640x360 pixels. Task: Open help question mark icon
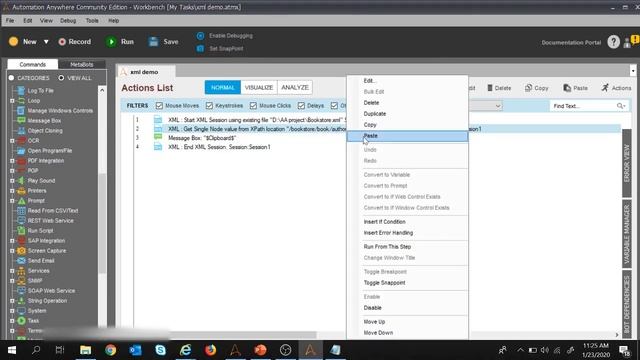click(613, 42)
